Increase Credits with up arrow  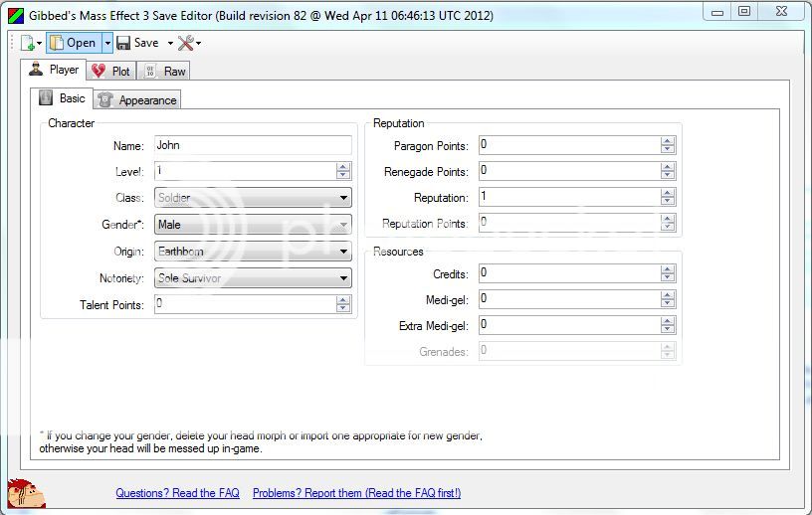pos(668,269)
